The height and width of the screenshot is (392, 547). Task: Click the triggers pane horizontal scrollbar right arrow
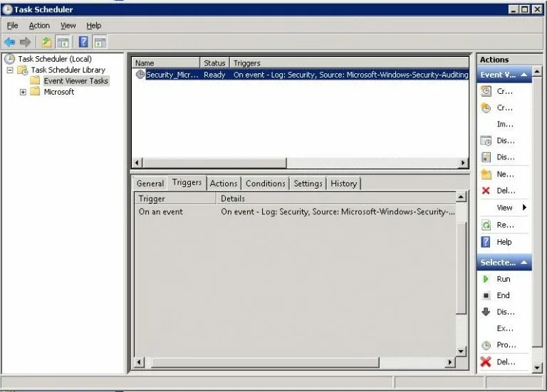click(450, 362)
